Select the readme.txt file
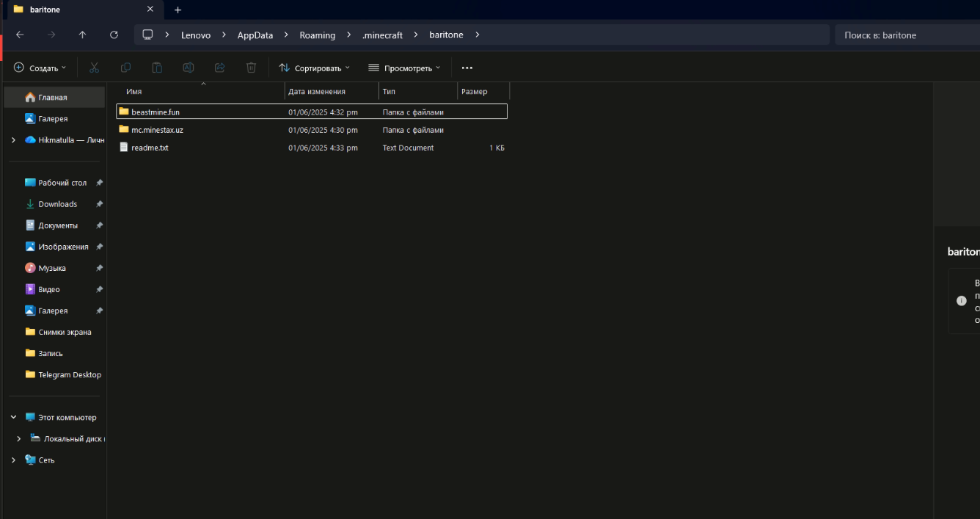980x519 pixels. pos(150,148)
